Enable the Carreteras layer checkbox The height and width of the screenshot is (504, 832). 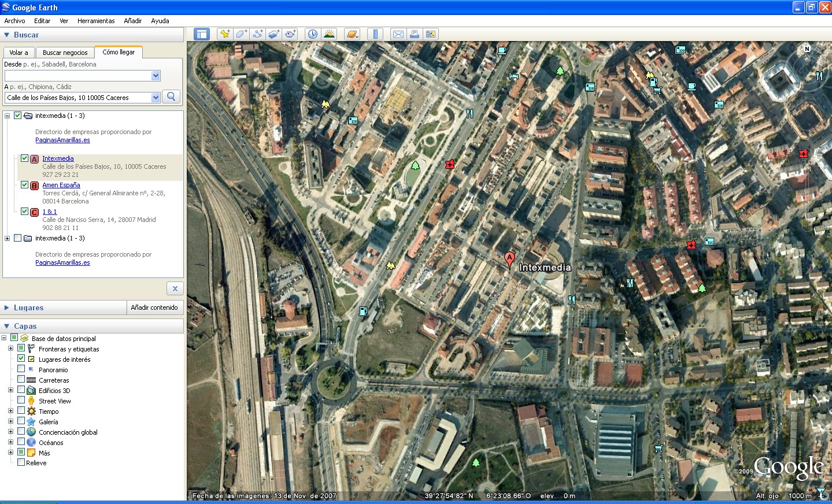(x=21, y=379)
